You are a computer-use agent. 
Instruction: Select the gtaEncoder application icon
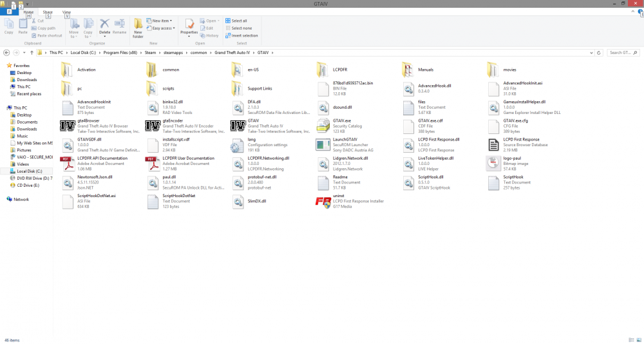pos(153,126)
